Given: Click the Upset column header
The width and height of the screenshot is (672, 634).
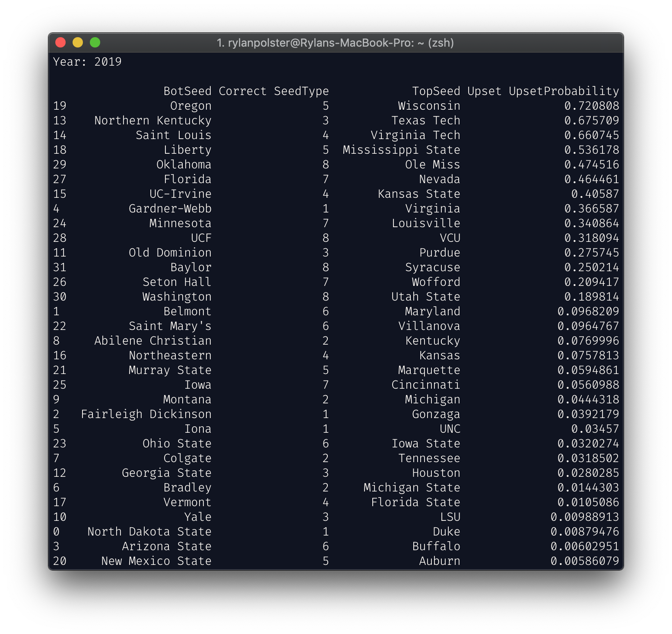Looking at the screenshot, I should [x=485, y=91].
